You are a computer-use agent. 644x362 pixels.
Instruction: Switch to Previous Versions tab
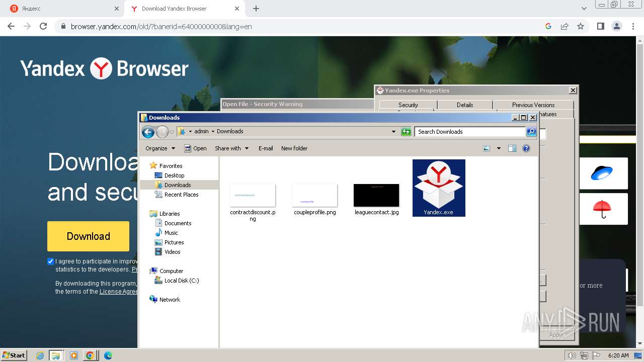pos(533,105)
